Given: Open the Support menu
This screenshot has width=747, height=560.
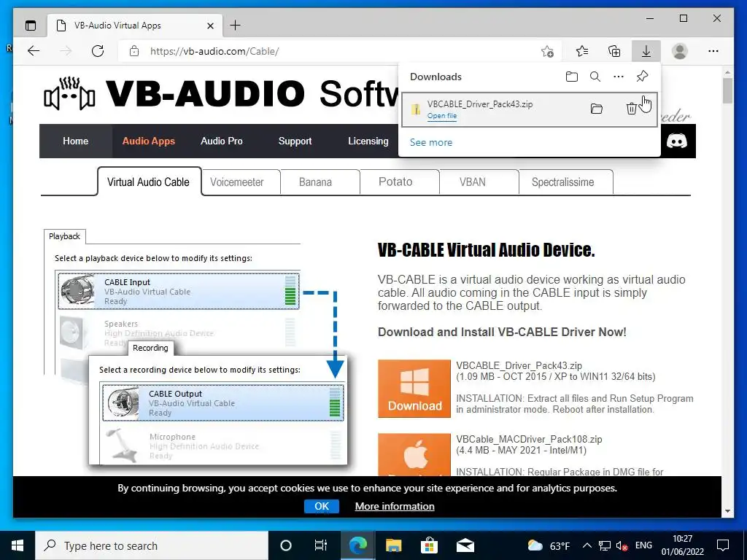Looking at the screenshot, I should coord(295,141).
